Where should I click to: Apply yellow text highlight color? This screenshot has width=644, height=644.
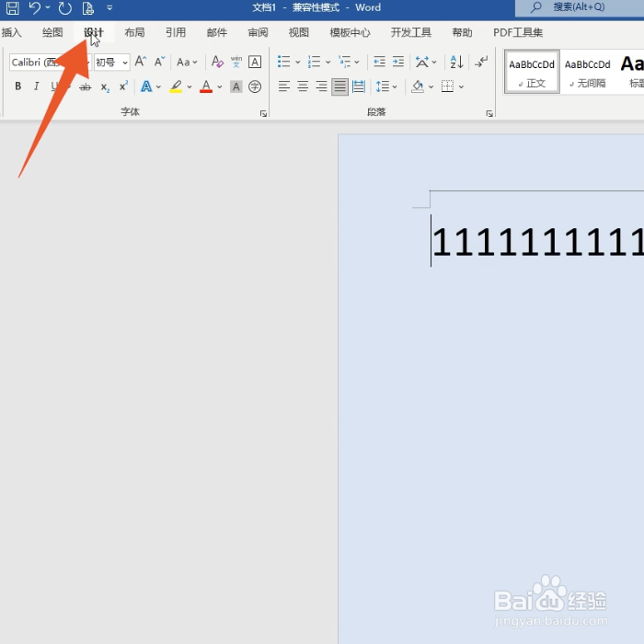[176, 86]
